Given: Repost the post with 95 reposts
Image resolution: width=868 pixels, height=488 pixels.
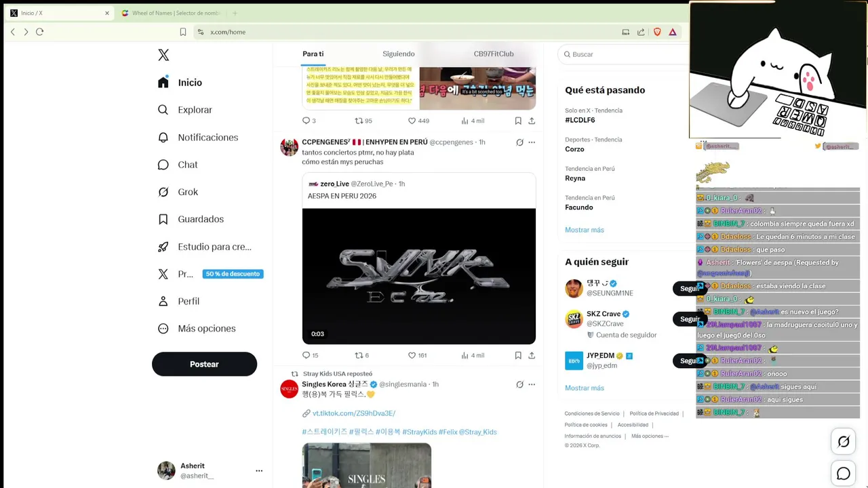Looking at the screenshot, I should point(363,121).
